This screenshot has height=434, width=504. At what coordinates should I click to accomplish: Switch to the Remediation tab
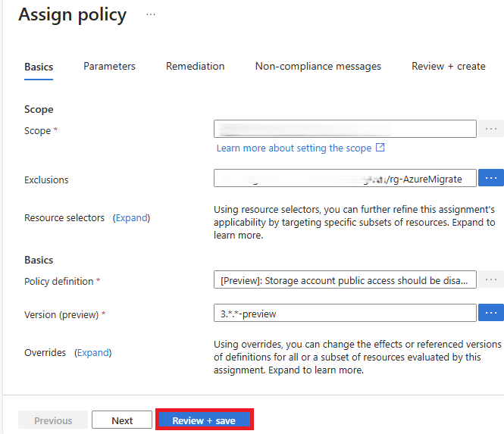pyautogui.click(x=195, y=66)
